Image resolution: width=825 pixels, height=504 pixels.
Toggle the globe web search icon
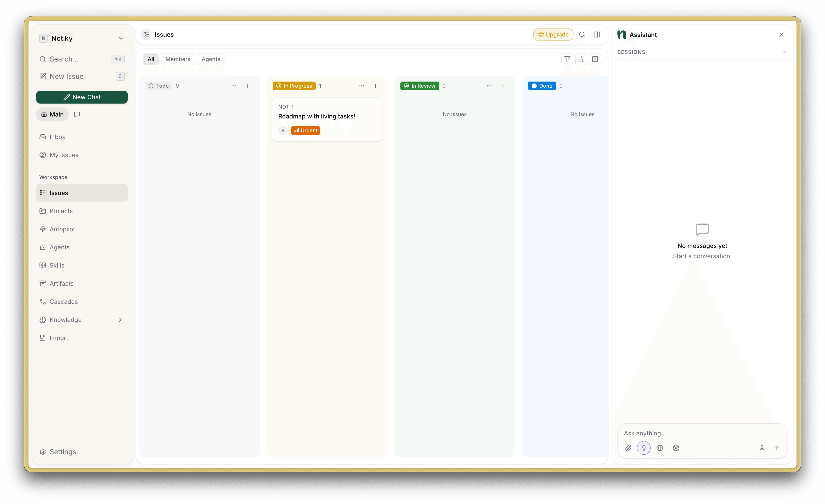point(660,448)
